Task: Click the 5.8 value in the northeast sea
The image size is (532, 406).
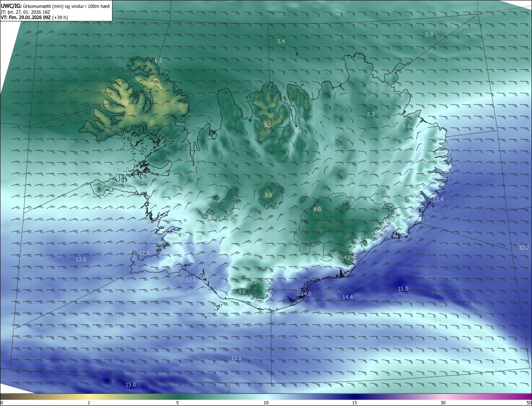Action: [429, 34]
